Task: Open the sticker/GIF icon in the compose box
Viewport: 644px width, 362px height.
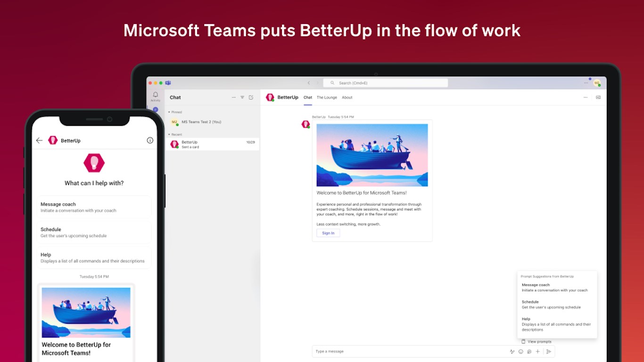Action: click(529, 352)
